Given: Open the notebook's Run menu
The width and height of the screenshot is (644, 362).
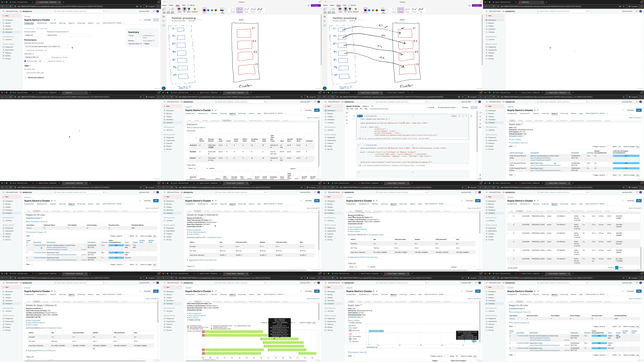Looking at the screenshot, I should tap(361, 109).
